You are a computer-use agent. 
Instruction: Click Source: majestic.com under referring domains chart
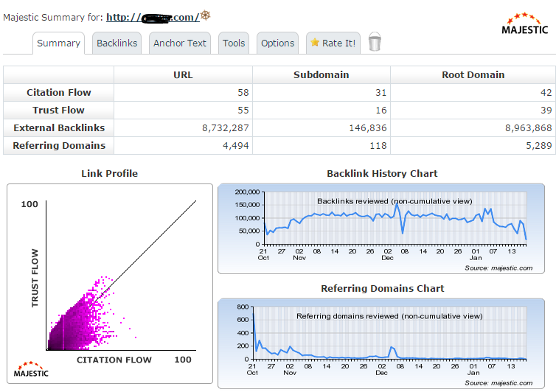click(498, 382)
